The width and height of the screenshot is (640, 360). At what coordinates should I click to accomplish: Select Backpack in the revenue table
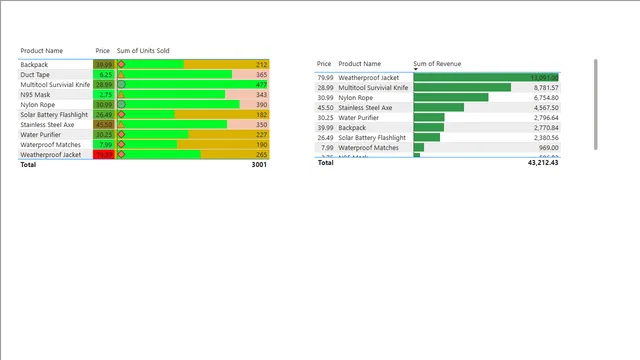[352, 128]
